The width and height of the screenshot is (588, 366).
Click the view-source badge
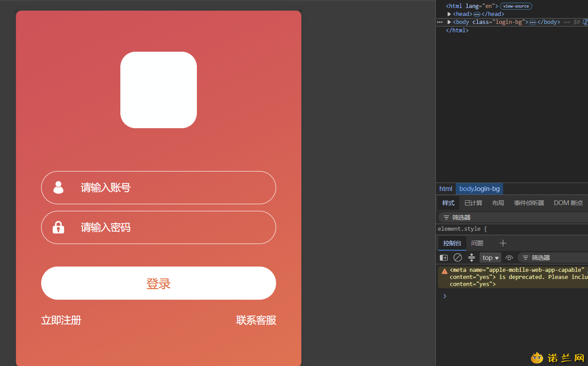pos(516,6)
